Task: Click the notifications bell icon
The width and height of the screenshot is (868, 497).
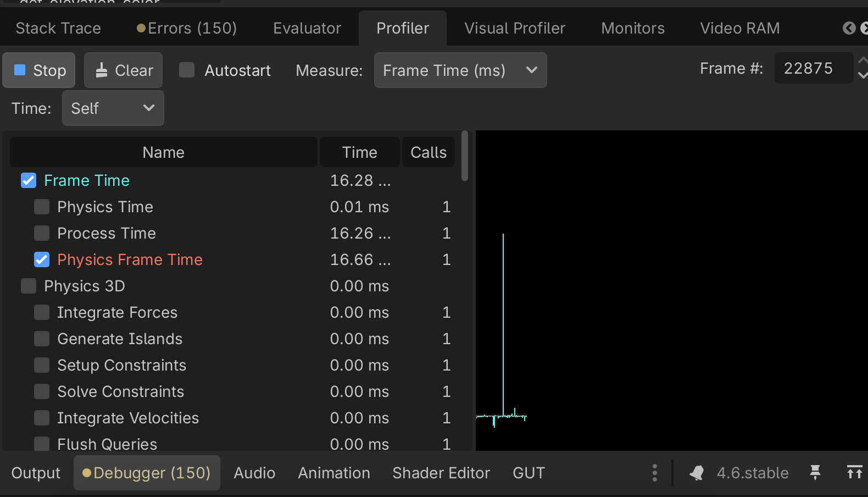Action: pos(697,473)
